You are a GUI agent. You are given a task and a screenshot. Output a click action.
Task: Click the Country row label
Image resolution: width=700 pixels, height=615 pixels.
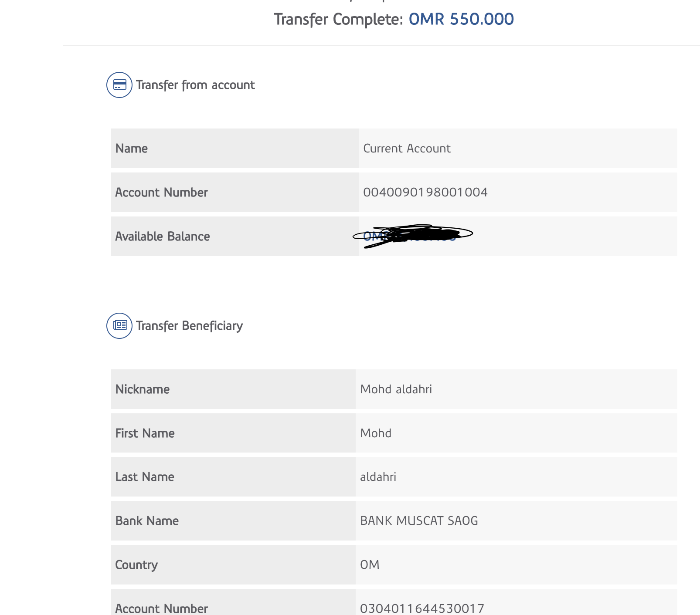136,565
